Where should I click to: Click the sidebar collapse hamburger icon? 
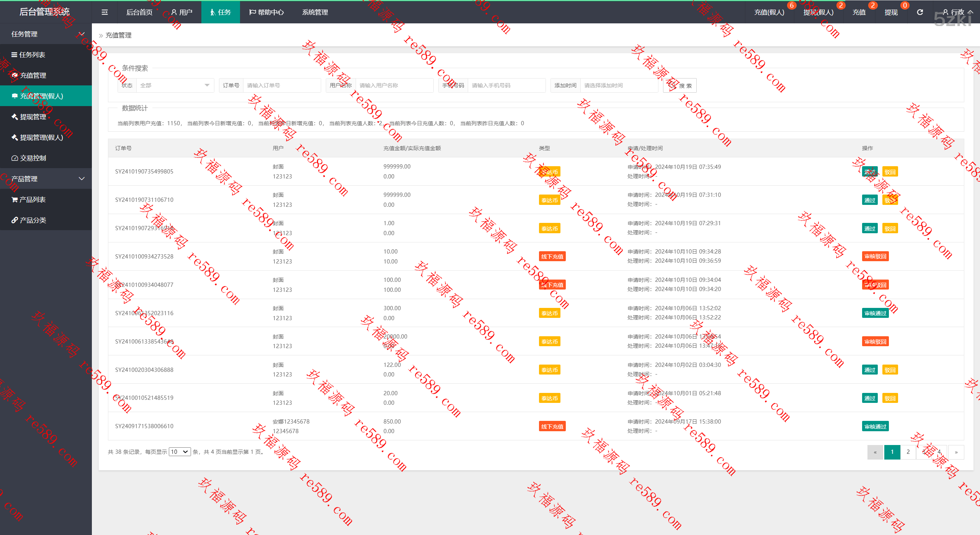(105, 12)
